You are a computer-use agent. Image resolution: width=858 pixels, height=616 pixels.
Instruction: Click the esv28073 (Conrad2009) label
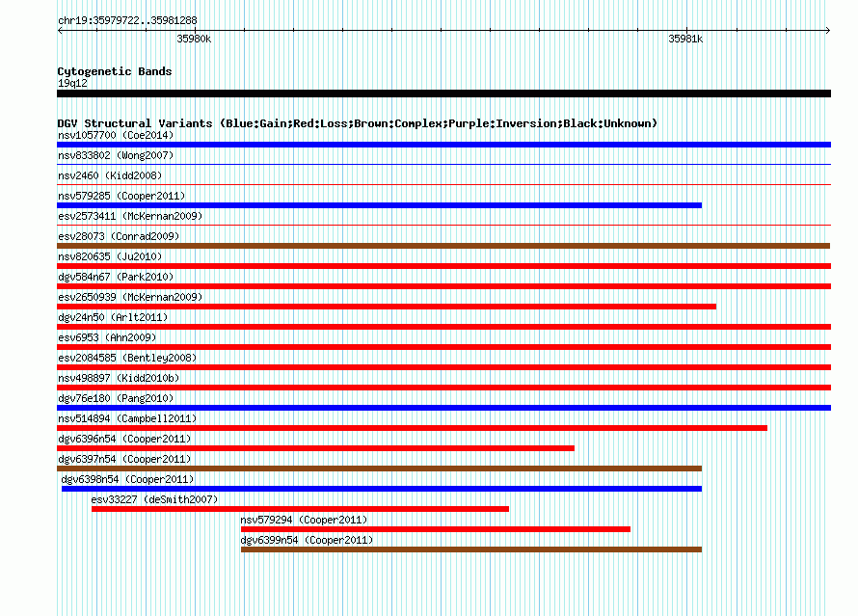coord(119,236)
